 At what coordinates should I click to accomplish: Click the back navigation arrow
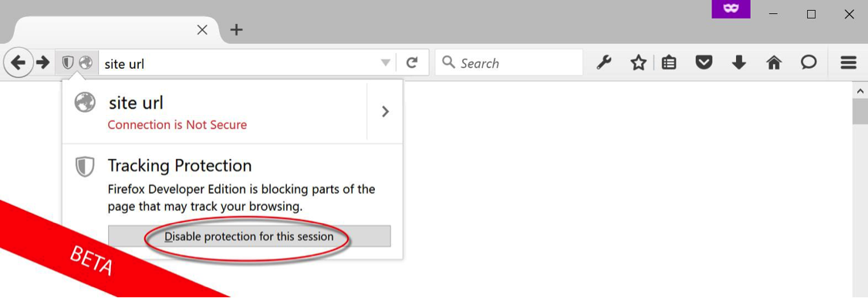click(19, 63)
